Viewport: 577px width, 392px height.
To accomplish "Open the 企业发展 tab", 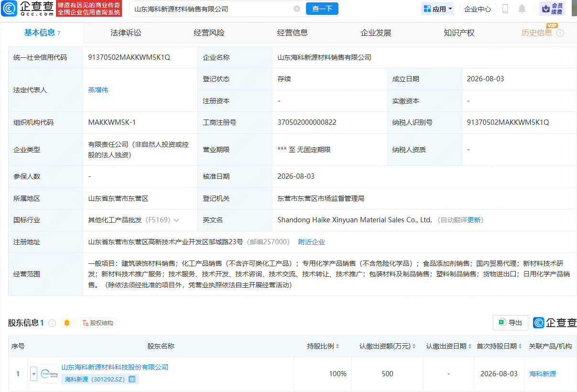I will coord(376,33).
